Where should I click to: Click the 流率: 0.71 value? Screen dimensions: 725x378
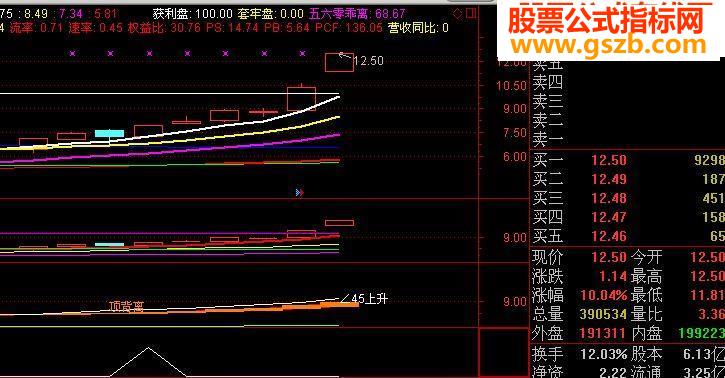point(36,28)
